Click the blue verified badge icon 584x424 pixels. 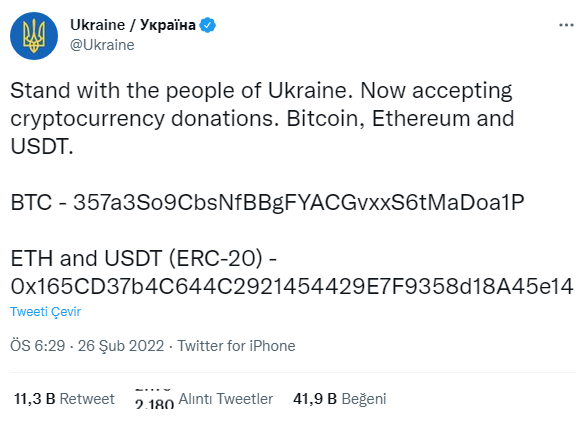pyautogui.click(x=207, y=25)
